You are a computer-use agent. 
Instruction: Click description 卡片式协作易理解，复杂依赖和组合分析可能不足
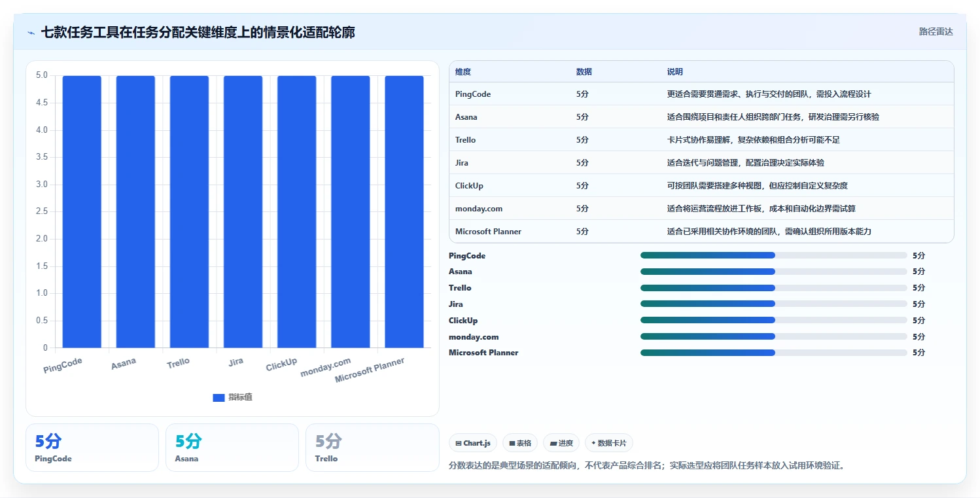pyautogui.click(x=753, y=140)
